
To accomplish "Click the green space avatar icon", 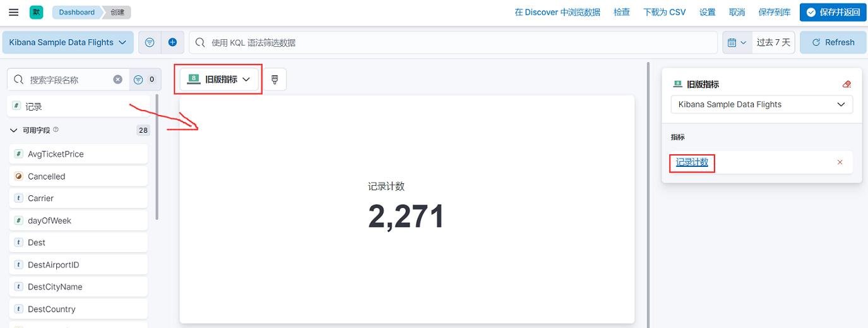I will [x=37, y=12].
